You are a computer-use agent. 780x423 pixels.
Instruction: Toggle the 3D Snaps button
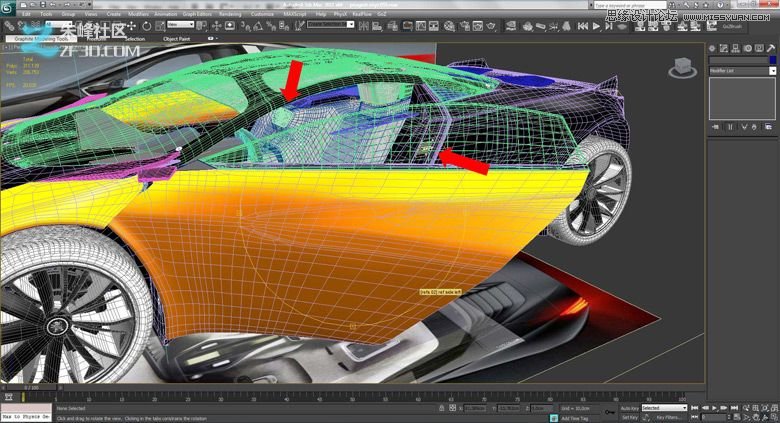[245, 26]
